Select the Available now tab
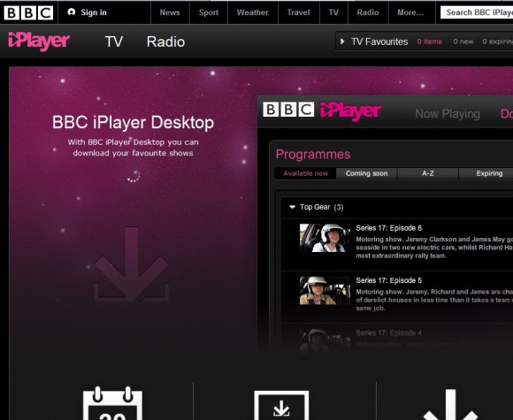Viewport: 513px width, 420px height. click(x=305, y=173)
